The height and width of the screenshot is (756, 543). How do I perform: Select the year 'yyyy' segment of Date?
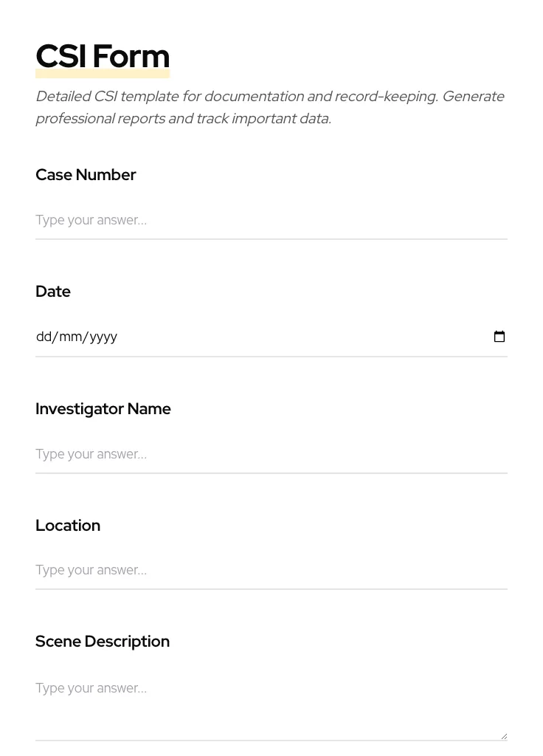pos(103,337)
